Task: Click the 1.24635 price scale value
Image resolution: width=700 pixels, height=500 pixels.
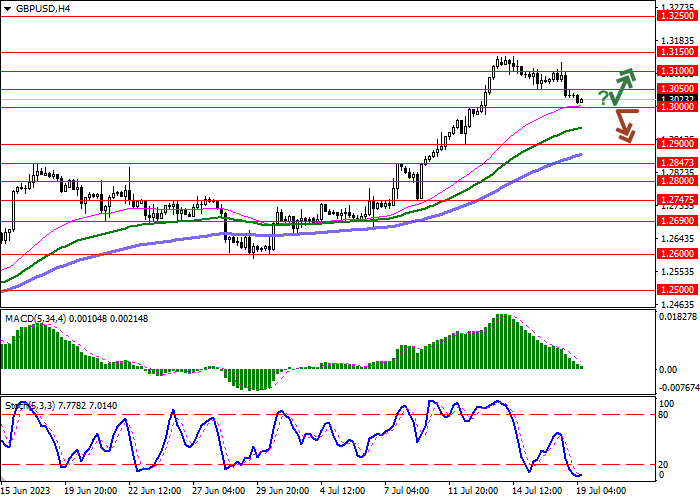Action: (678, 305)
